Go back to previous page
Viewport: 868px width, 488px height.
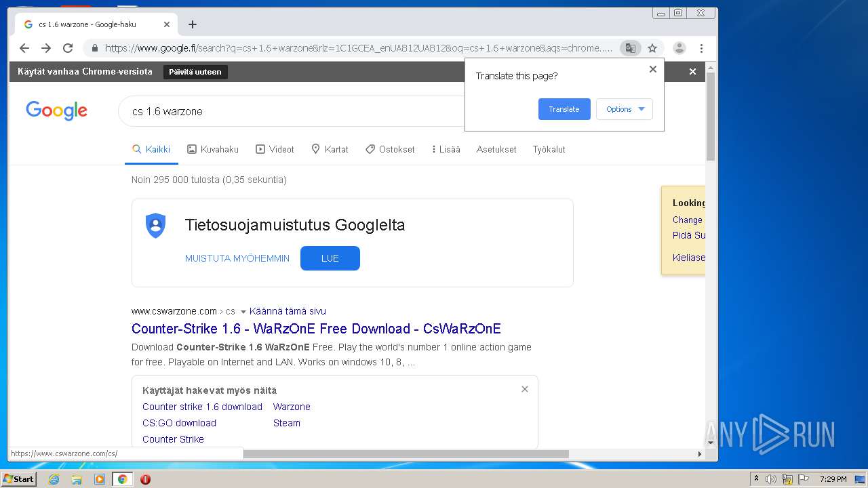pyautogui.click(x=24, y=48)
